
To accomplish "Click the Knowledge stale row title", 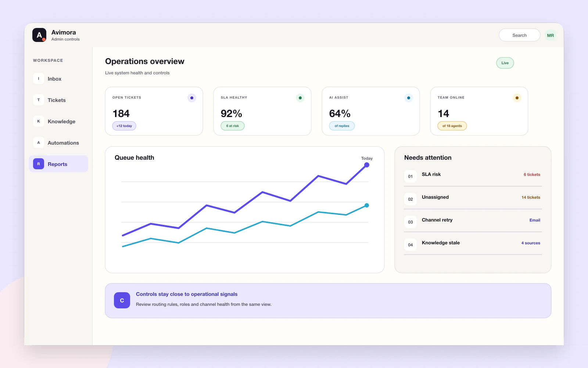I will 441,243.
